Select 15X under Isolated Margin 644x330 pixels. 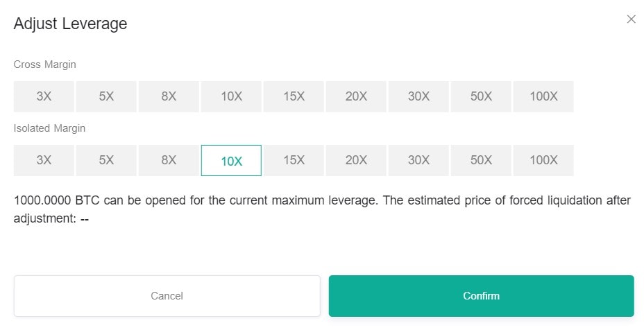click(x=294, y=160)
